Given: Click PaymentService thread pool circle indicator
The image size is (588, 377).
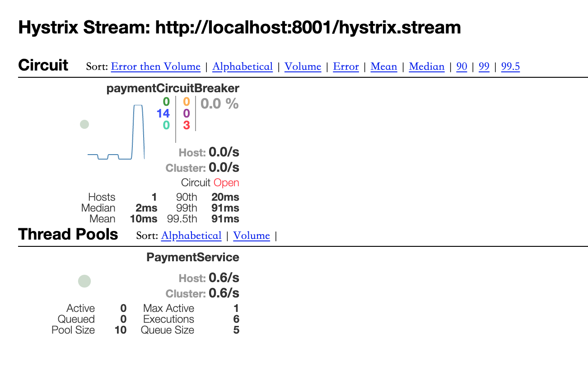Looking at the screenshot, I should (84, 281).
